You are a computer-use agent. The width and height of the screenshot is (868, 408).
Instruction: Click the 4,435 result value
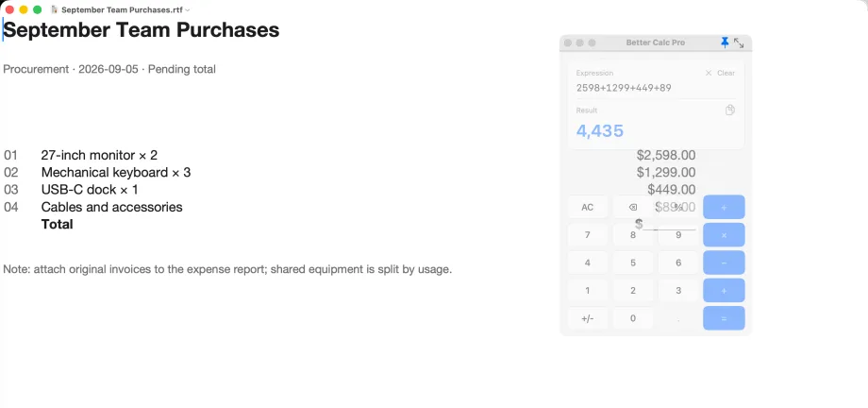[599, 131]
